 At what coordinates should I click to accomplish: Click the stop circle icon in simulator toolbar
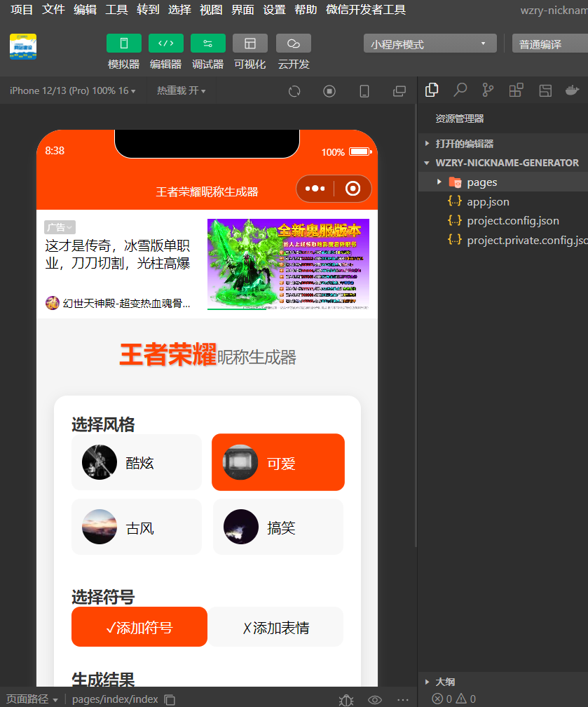pyautogui.click(x=329, y=91)
